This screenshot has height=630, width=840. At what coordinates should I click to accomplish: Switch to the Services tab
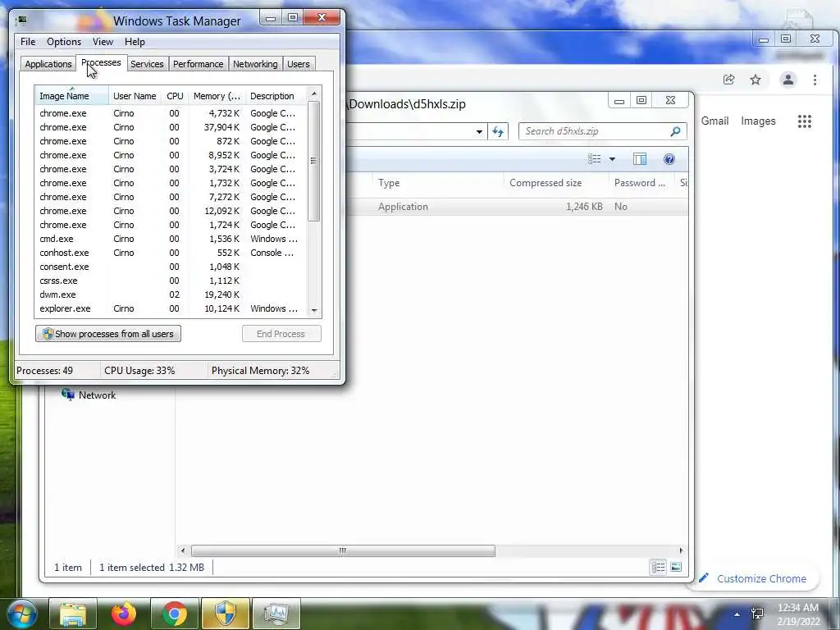147,64
